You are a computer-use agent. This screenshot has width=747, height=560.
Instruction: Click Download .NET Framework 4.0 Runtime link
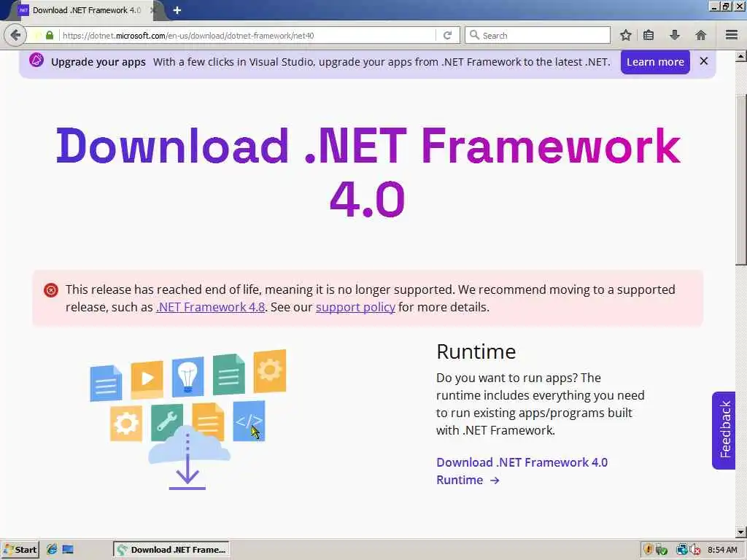(x=522, y=471)
